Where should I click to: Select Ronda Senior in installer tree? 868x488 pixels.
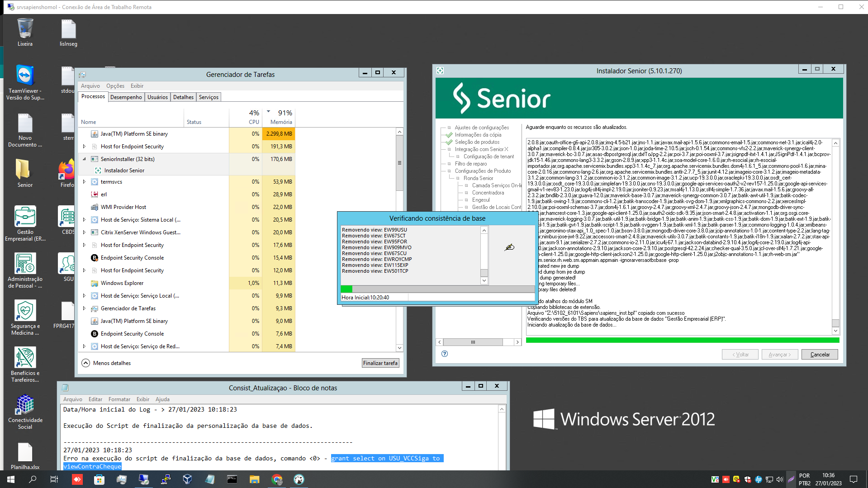pos(478,178)
